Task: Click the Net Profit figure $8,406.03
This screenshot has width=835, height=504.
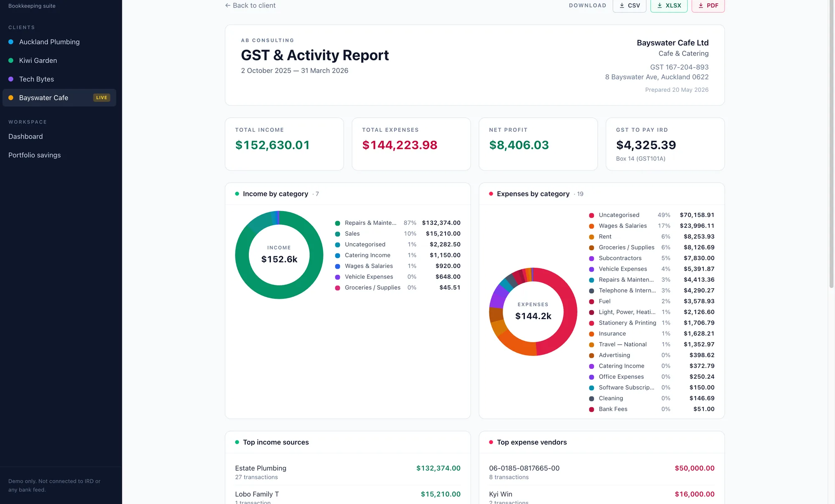Action: (x=519, y=145)
